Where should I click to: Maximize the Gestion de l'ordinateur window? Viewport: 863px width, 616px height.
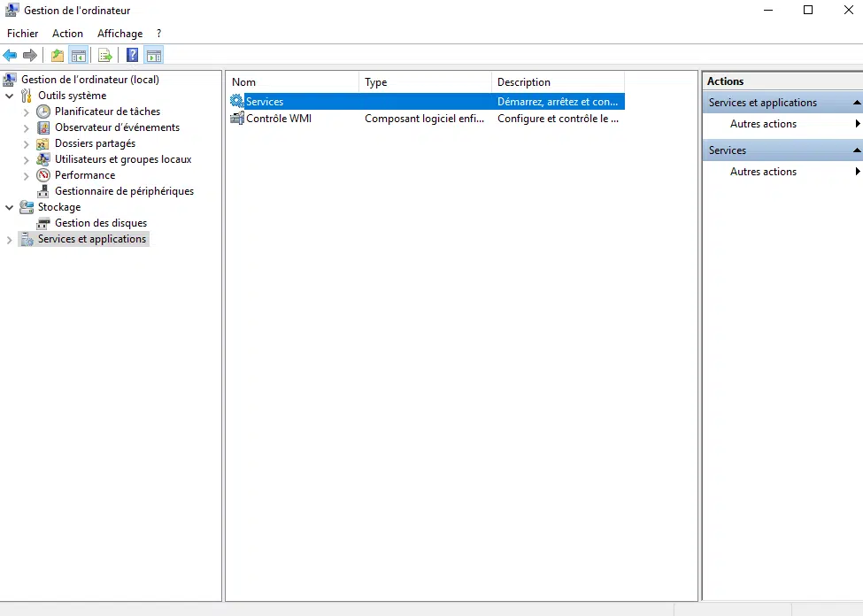tap(808, 10)
